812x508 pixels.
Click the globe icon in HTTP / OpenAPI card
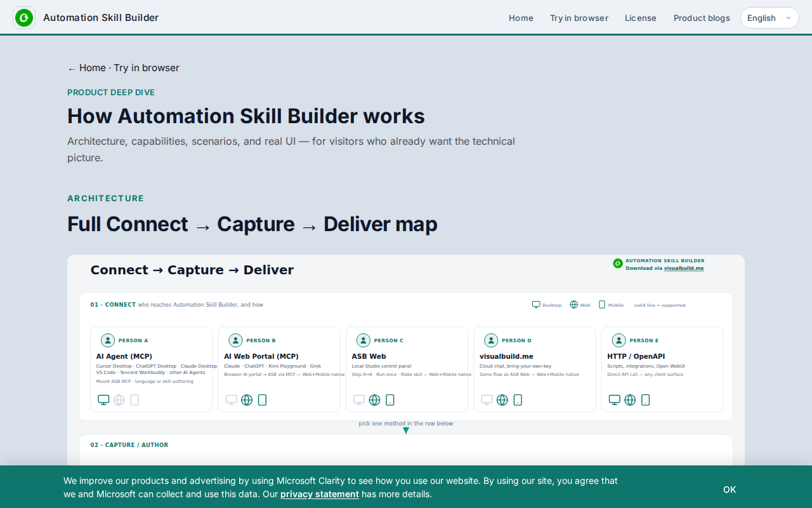(x=630, y=400)
